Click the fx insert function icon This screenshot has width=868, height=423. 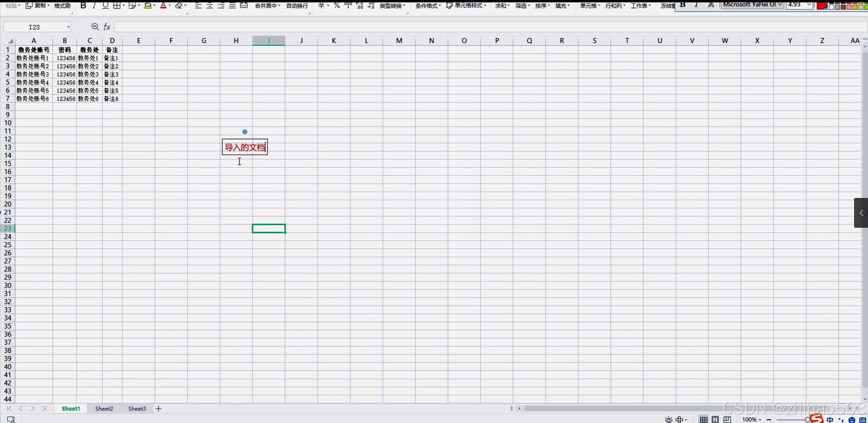coord(107,27)
